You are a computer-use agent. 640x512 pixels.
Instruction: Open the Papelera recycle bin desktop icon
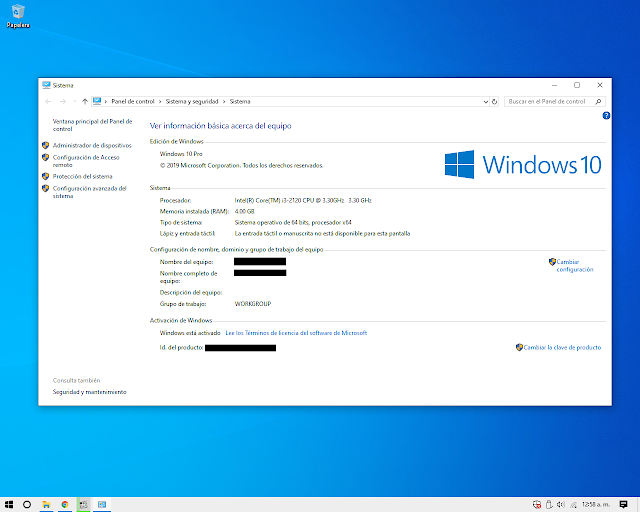pyautogui.click(x=18, y=16)
